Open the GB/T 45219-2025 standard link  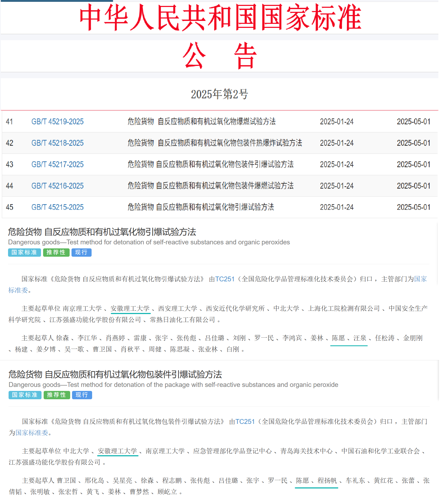point(57,122)
